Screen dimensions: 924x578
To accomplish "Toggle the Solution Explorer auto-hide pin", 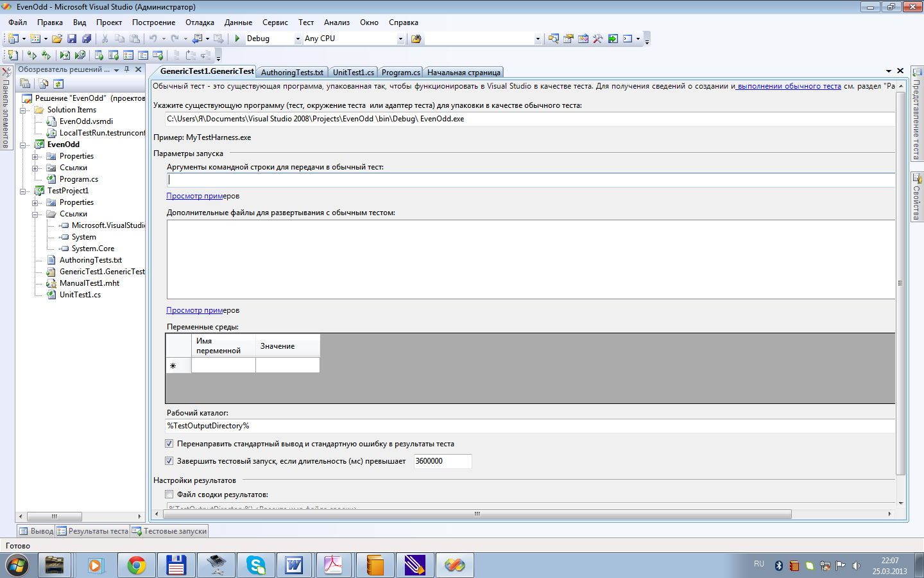I will coord(127,69).
